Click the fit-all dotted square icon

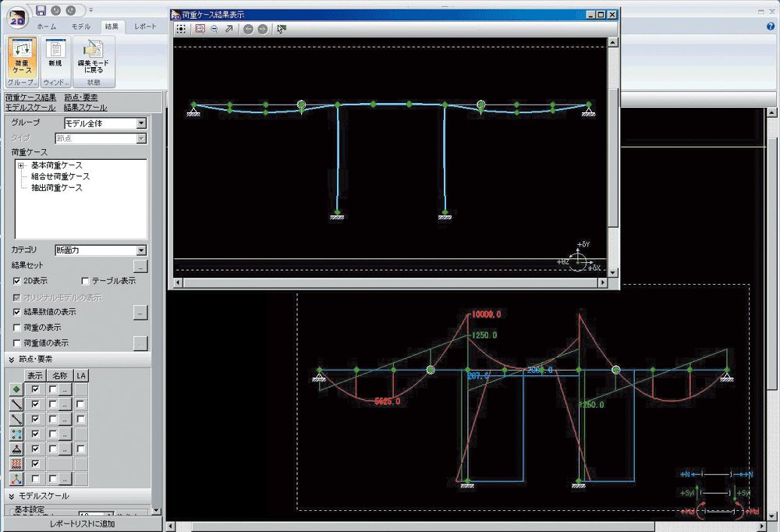181,29
